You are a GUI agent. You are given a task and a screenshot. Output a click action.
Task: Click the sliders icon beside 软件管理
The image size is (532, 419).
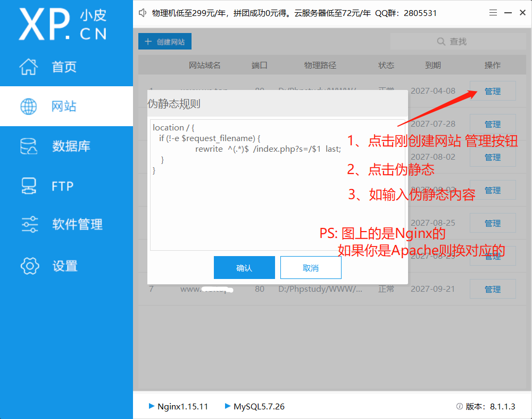pyautogui.click(x=29, y=224)
